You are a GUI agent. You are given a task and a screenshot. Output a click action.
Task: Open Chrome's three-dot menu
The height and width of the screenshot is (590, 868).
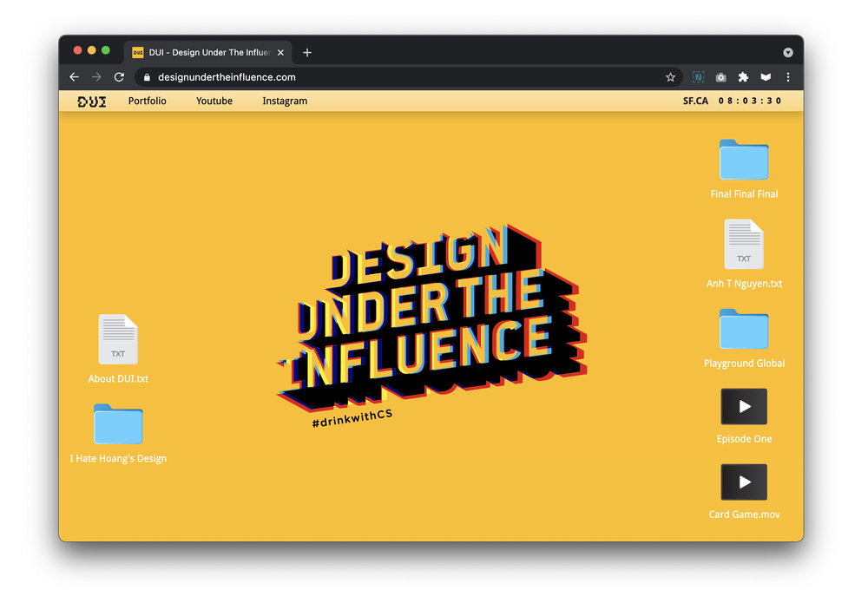(x=788, y=77)
